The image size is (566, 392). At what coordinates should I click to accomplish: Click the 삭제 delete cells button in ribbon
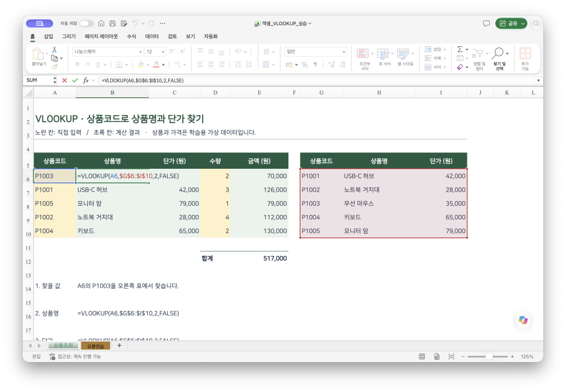point(435,58)
